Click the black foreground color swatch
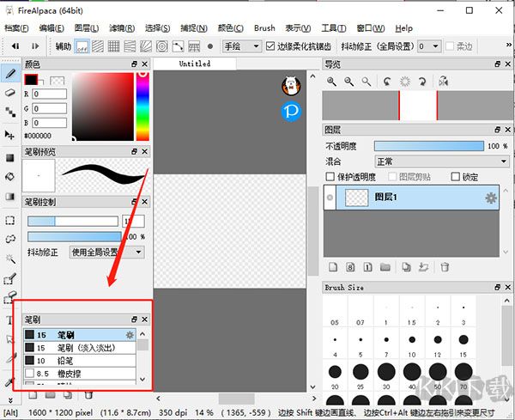Image resolution: width=515 pixels, height=420 pixels. tap(31, 80)
